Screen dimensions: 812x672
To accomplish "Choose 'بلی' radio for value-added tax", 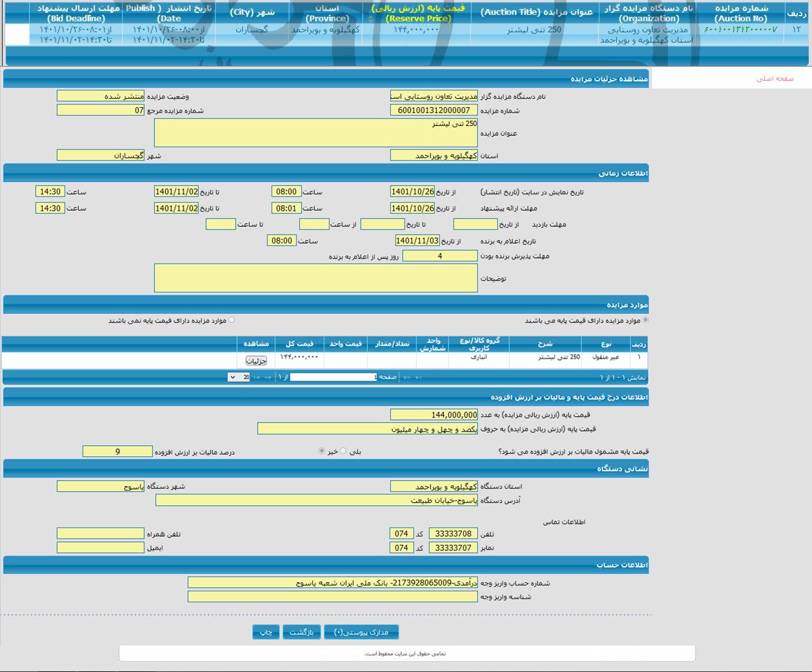I will click(x=343, y=451).
